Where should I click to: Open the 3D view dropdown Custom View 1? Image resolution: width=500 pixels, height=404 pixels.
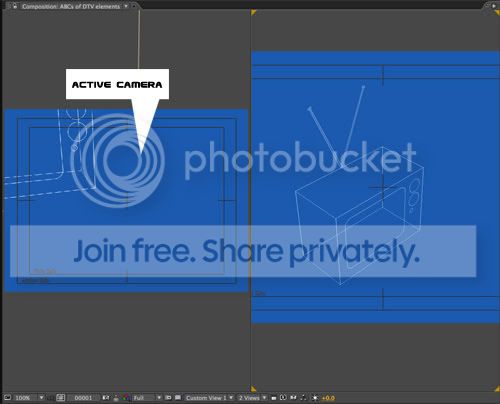[x=209, y=398]
